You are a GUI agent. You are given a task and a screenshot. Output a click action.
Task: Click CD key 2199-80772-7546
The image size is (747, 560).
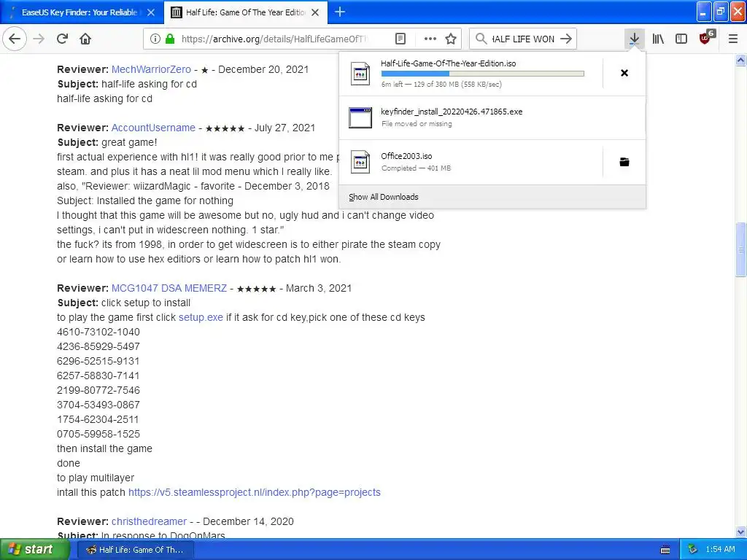[x=98, y=391]
